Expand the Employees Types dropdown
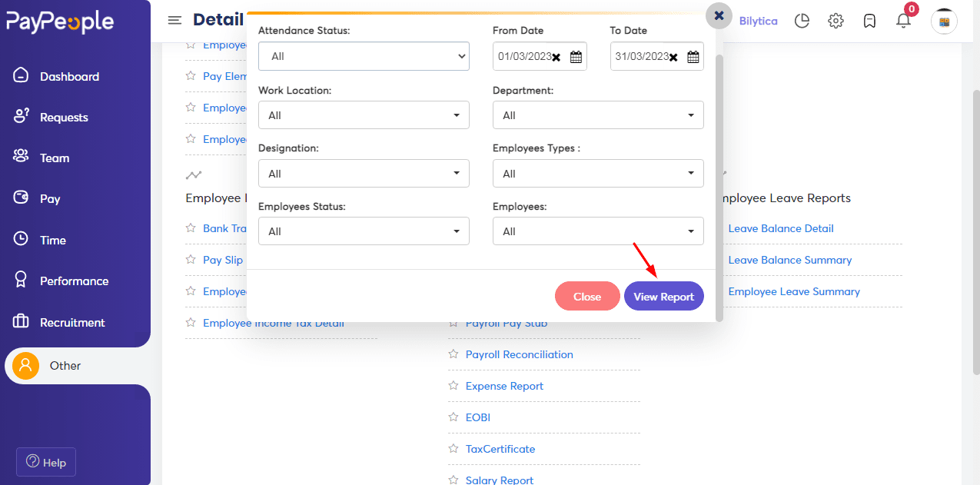 pos(598,174)
